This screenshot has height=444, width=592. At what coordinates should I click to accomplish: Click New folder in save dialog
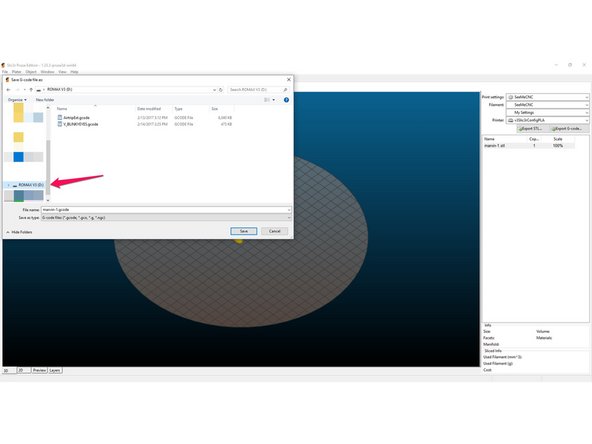pos(45,100)
